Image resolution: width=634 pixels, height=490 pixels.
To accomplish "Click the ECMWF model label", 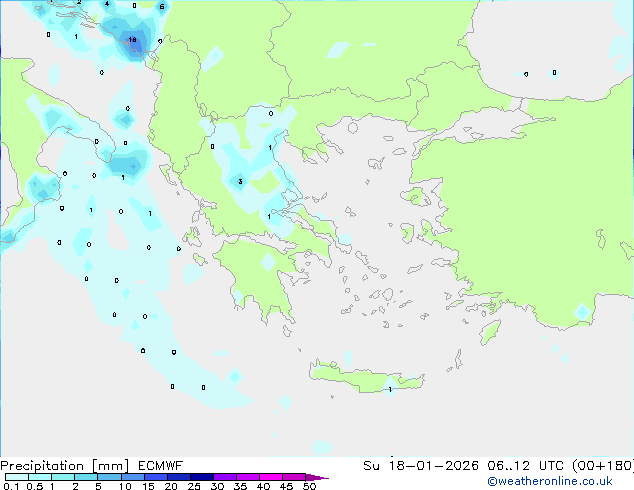I will (x=161, y=466).
